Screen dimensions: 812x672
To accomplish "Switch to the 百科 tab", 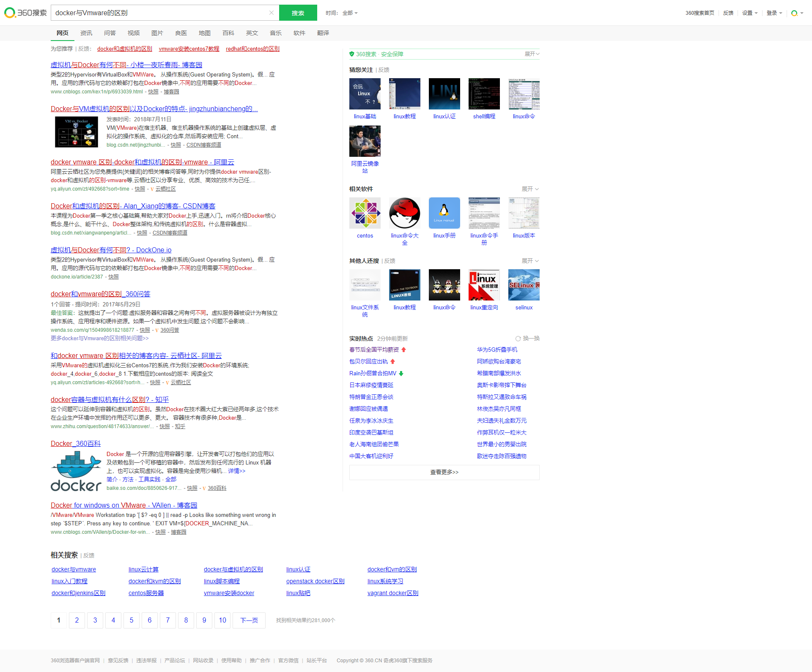I will click(x=228, y=33).
